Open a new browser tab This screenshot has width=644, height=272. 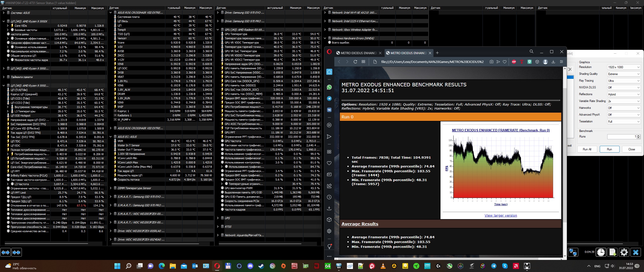pos(437,53)
